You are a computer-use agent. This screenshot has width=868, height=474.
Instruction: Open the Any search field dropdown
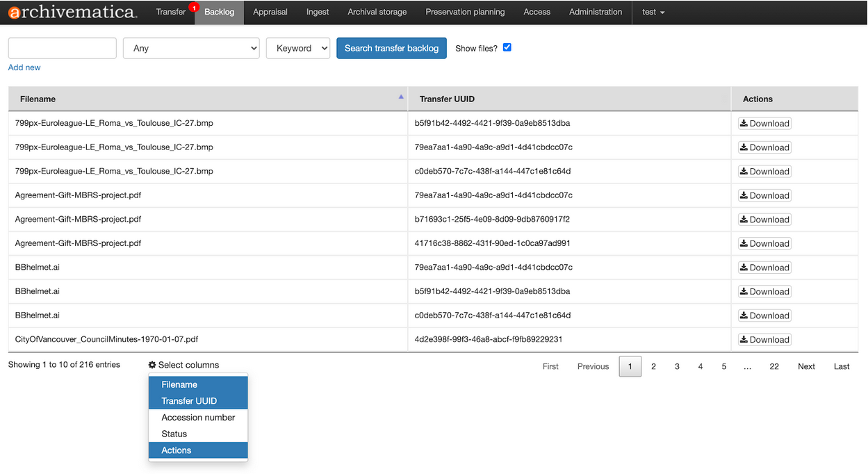click(191, 48)
